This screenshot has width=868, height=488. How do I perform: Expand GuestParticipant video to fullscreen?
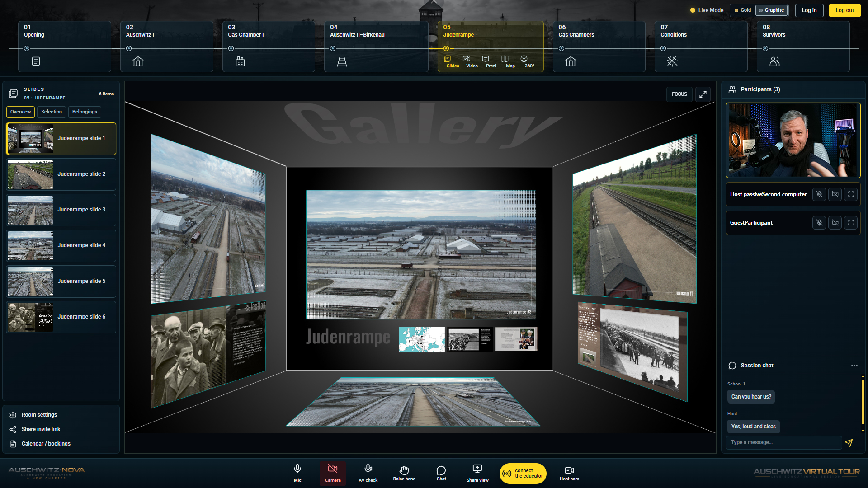click(851, 223)
